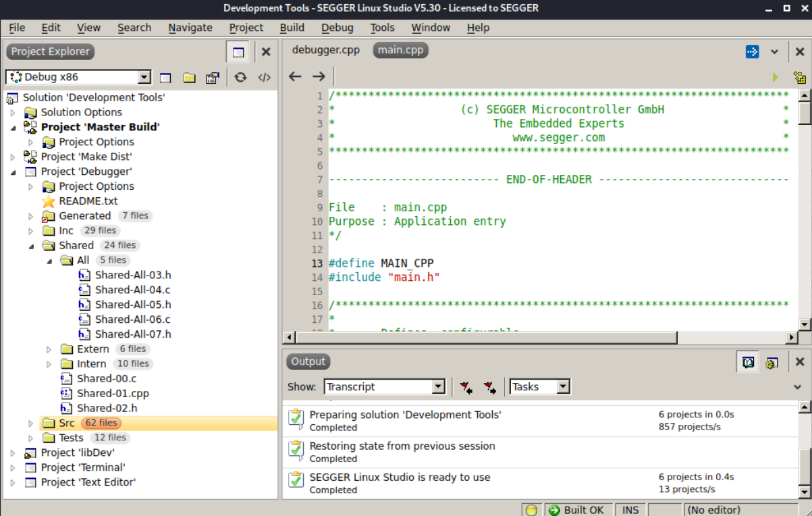Click the yellow tree icon at editor toolbar right

[800, 77]
